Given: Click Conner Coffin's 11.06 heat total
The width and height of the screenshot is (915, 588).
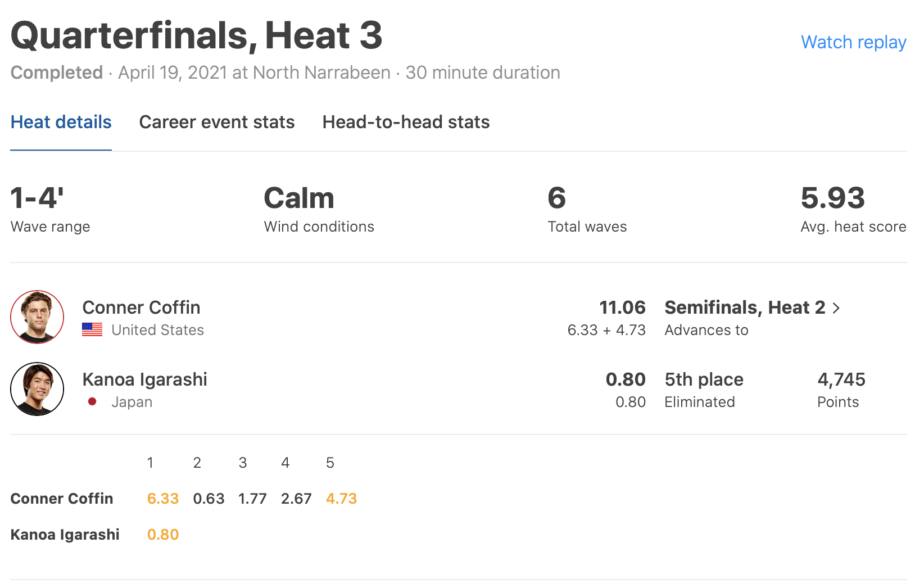Looking at the screenshot, I should click(622, 307).
